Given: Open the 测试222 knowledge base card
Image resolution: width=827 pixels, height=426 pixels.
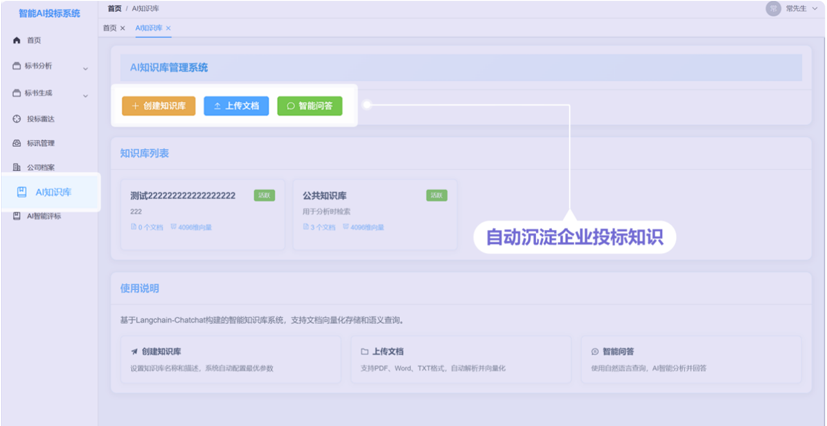Looking at the screenshot, I should [x=201, y=211].
